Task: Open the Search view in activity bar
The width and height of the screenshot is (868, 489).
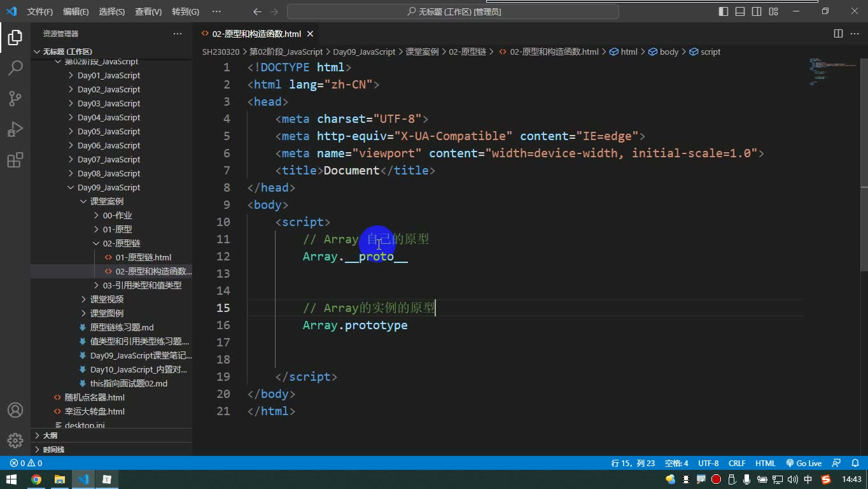Action: point(15,67)
